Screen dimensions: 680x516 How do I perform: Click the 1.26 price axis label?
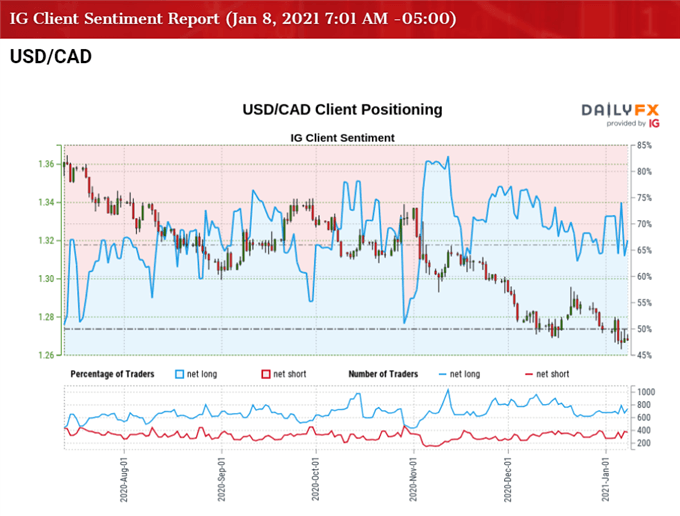[x=46, y=355]
